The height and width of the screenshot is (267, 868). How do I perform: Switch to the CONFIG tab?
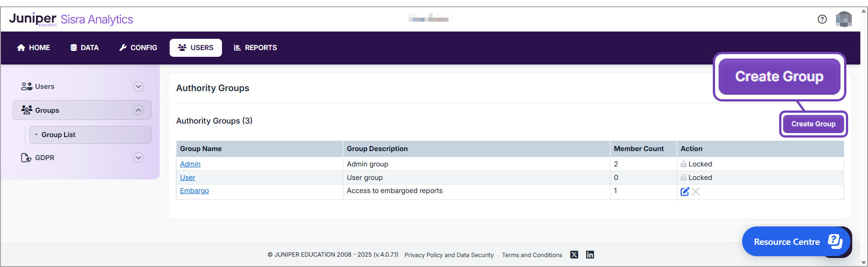(138, 48)
